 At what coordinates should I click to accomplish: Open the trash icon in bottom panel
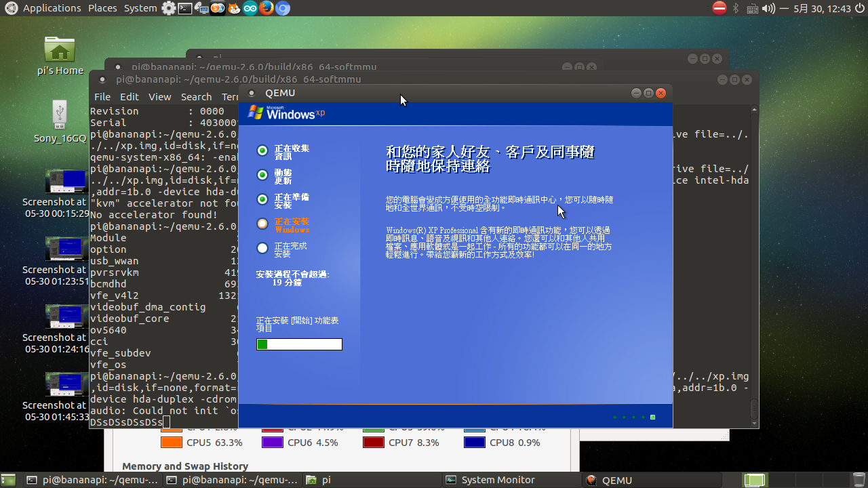click(x=859, y=480)
